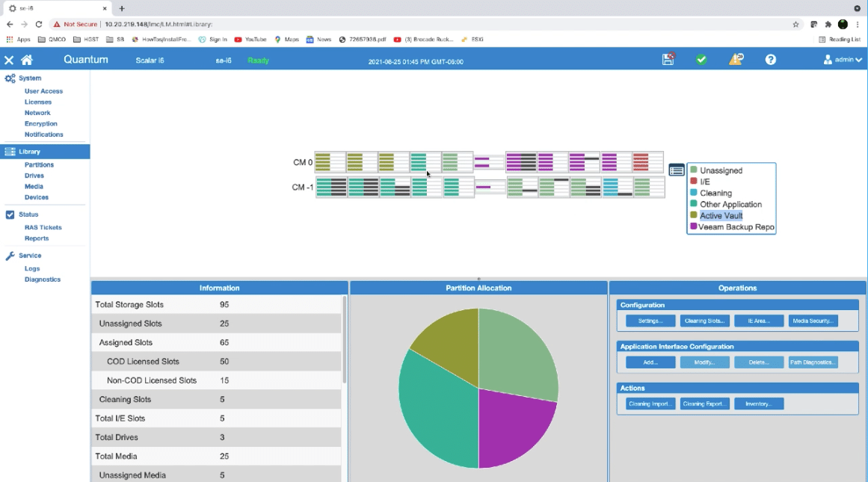This screenshot has height=482, width=868.
Task: Bookmark this page with star icon
Action: click(795, 25)
